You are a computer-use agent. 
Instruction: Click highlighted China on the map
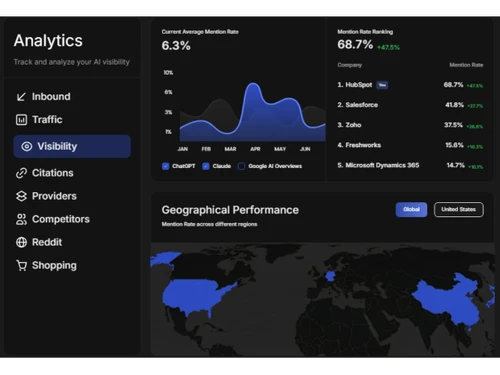[x=450, y=300]
